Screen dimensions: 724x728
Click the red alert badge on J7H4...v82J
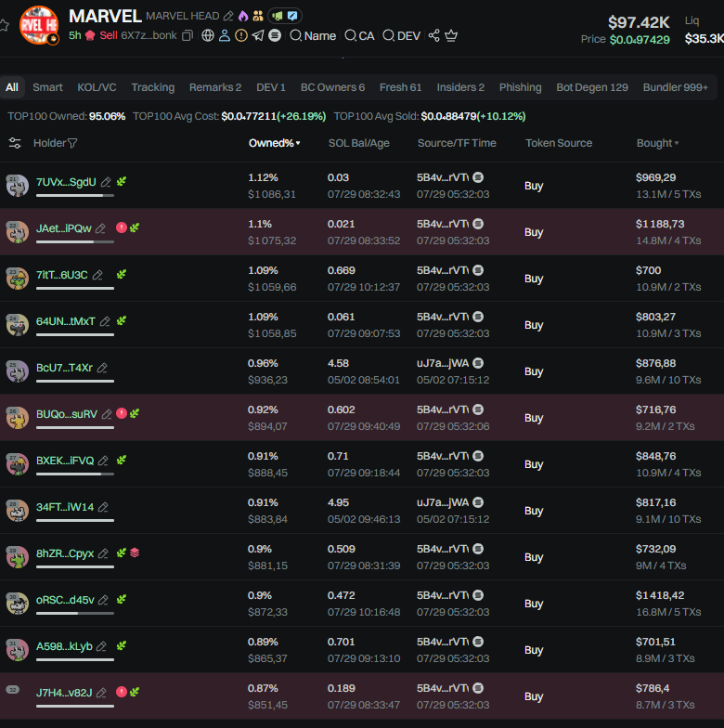(122, 692)
